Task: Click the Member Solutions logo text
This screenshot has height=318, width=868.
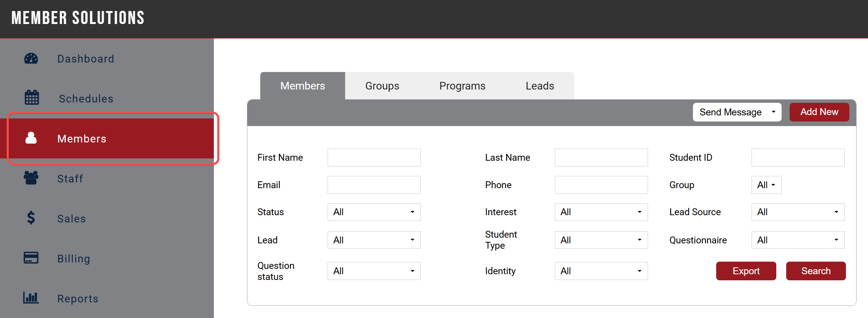Action: tap(78, 18)
